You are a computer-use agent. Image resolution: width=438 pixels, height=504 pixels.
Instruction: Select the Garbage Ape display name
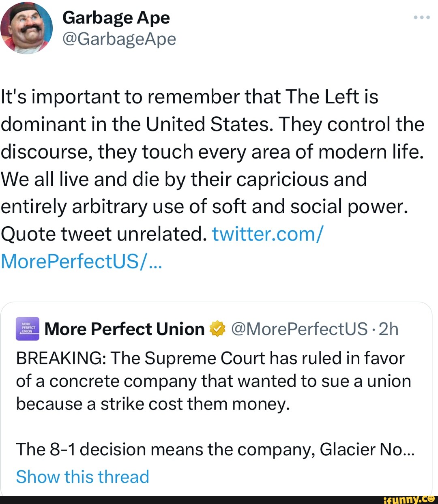click(x=116, y=17)
